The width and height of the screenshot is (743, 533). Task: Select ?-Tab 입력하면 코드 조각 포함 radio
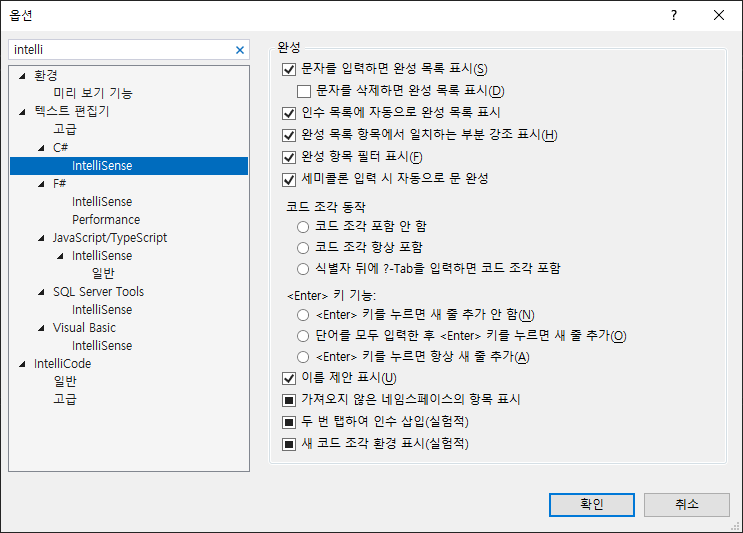(x=303, y=269)
